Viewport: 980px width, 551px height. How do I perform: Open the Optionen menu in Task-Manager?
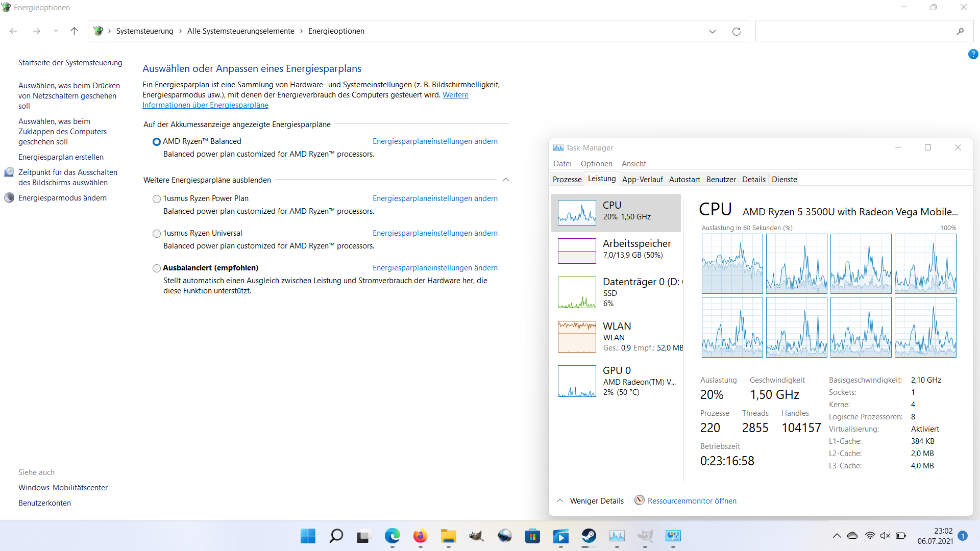(596, 164)
